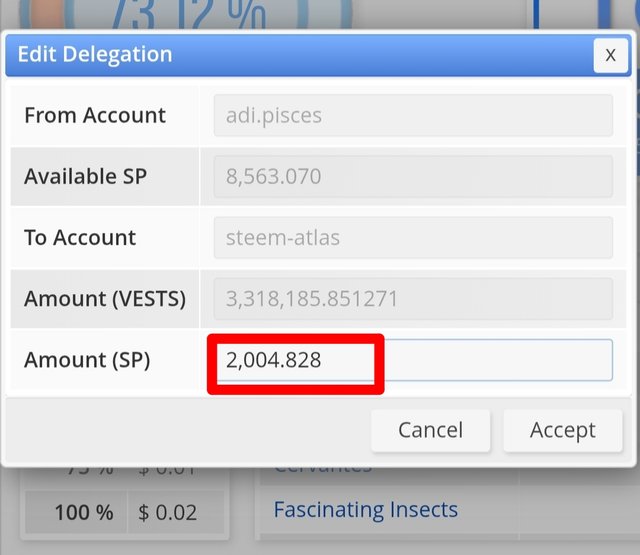640x555 pixels.
Task: Close the Edit Delegation dialog
Action: coord(610,54)
